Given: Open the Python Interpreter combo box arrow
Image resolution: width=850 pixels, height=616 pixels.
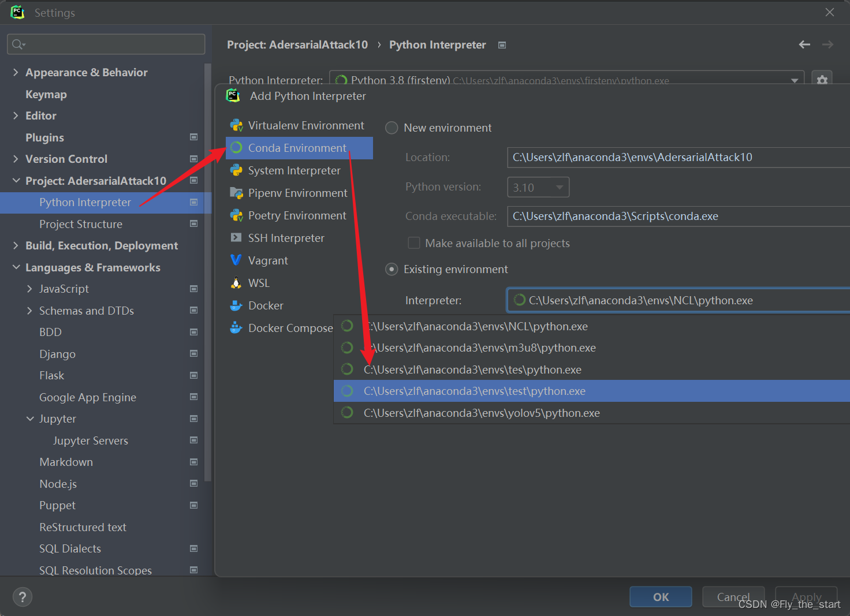Looking at the screenshot, I should [x=795, y=80].
